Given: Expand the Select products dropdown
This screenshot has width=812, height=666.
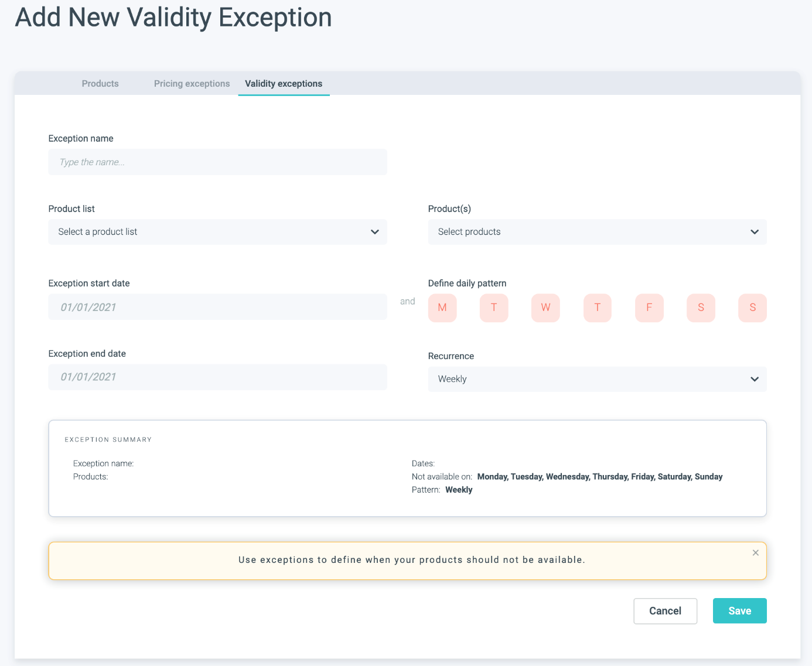Looking at the screenshot, I should tap(597, 232).
